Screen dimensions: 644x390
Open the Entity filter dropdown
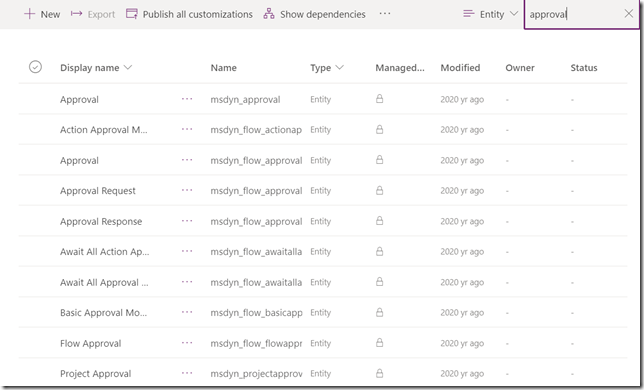pos(490,14)
